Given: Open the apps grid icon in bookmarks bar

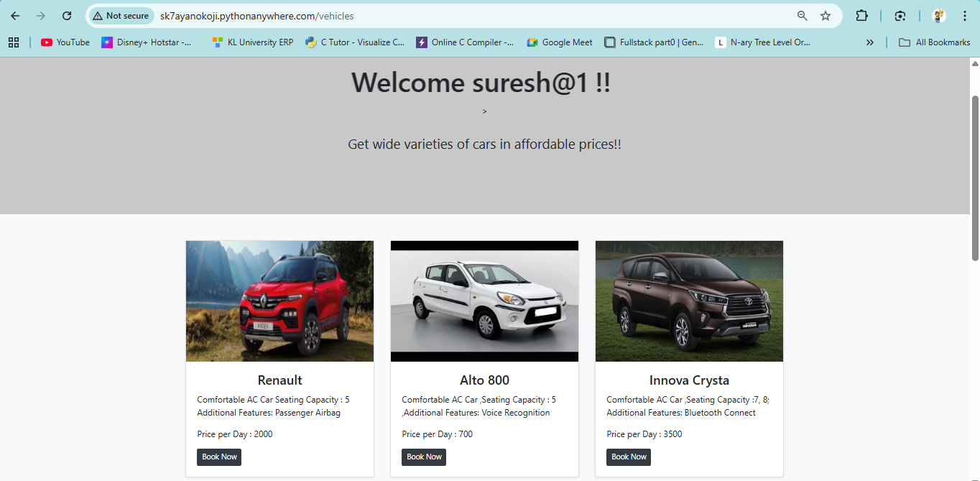Looking at the screenshot, I should 14,42.
